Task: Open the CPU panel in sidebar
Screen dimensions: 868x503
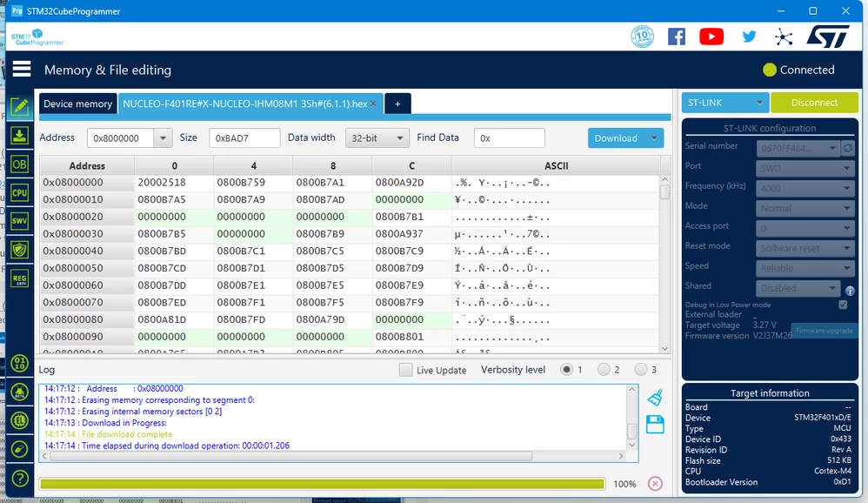Action: coord(19,193)
